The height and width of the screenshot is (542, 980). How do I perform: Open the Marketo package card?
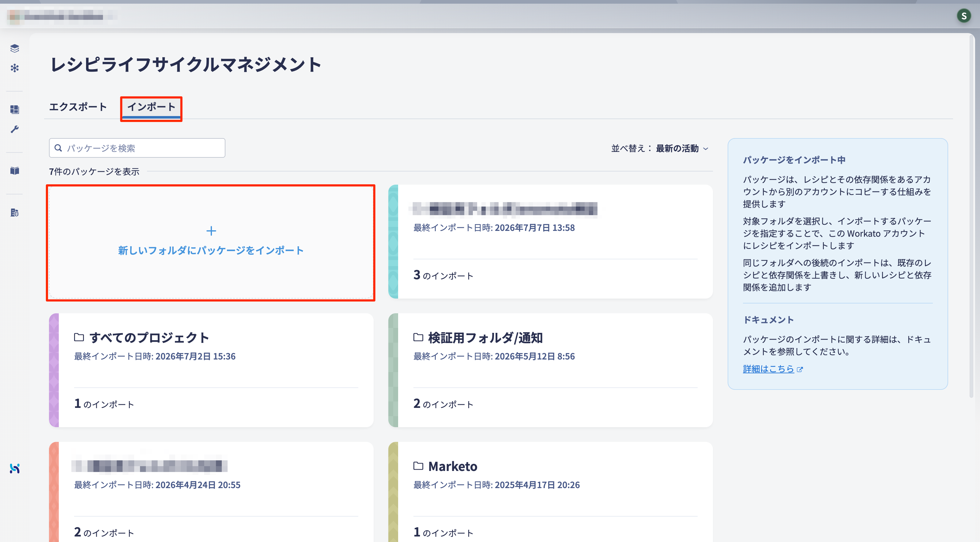click(551, 492)
